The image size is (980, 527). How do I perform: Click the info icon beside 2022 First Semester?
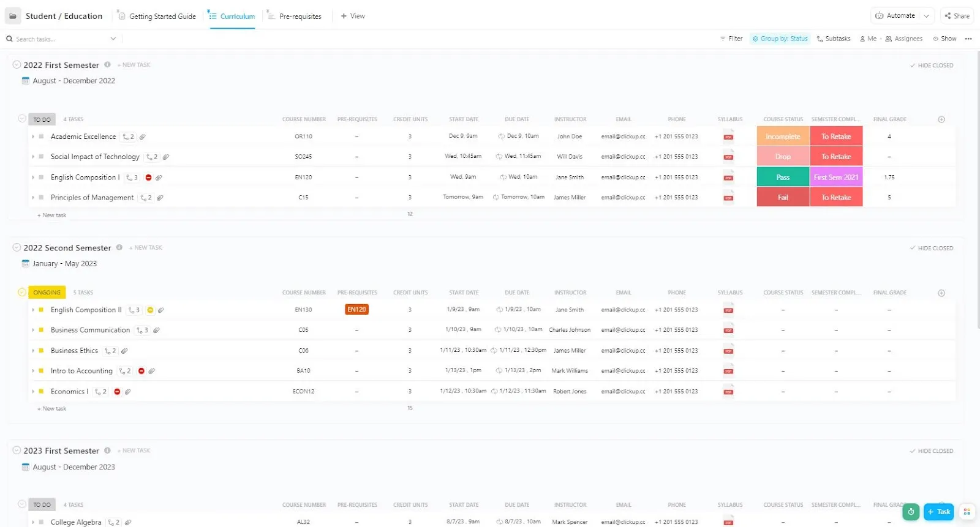pos(107,65)
